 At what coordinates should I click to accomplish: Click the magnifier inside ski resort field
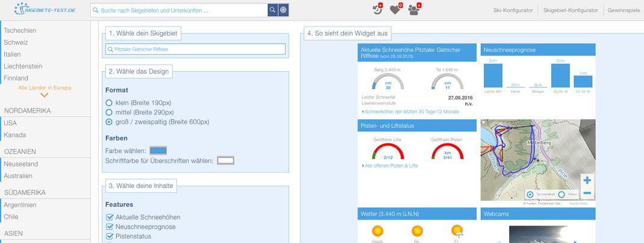(110, 49)
